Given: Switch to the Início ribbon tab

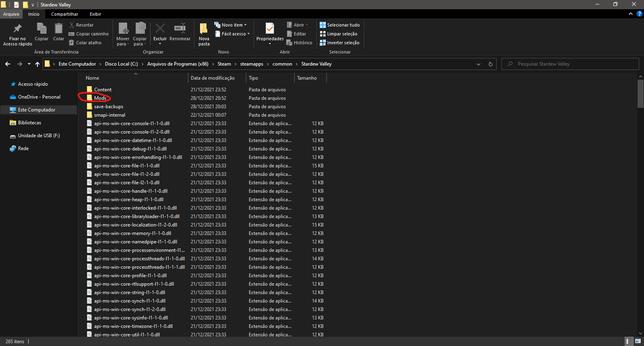Looking at the screenshot, I should [x=34, y=14].
